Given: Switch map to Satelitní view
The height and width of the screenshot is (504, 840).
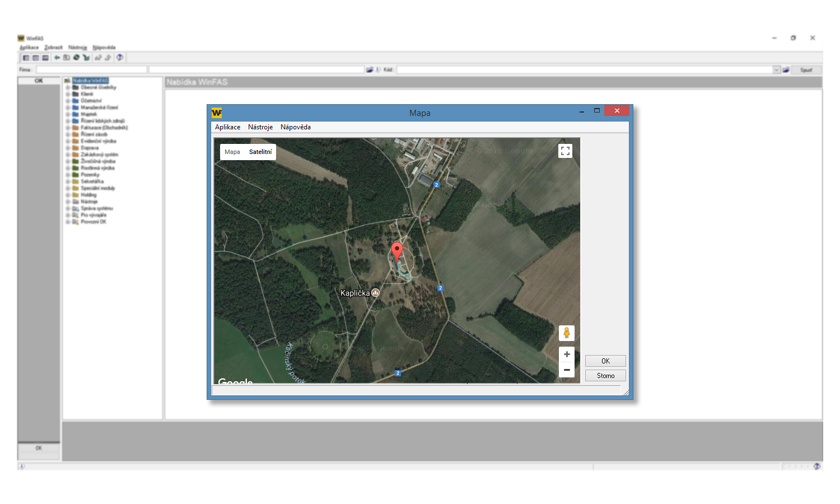Looking at the screenshot, I should pyautogui.click(x=260, y=152).
